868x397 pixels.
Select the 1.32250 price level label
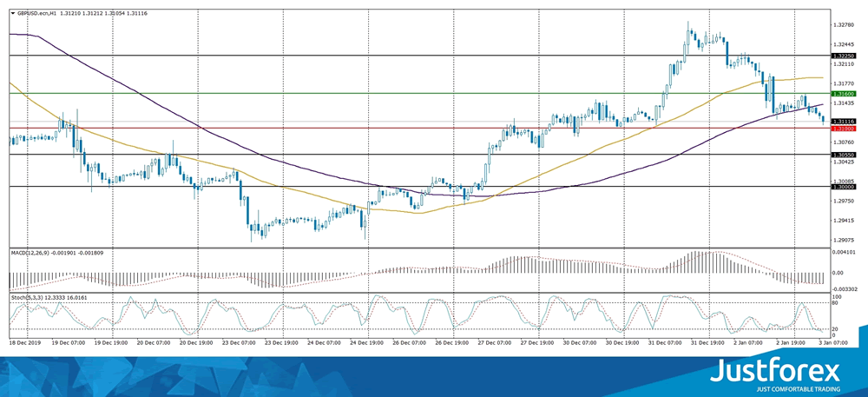pos(845,56)
